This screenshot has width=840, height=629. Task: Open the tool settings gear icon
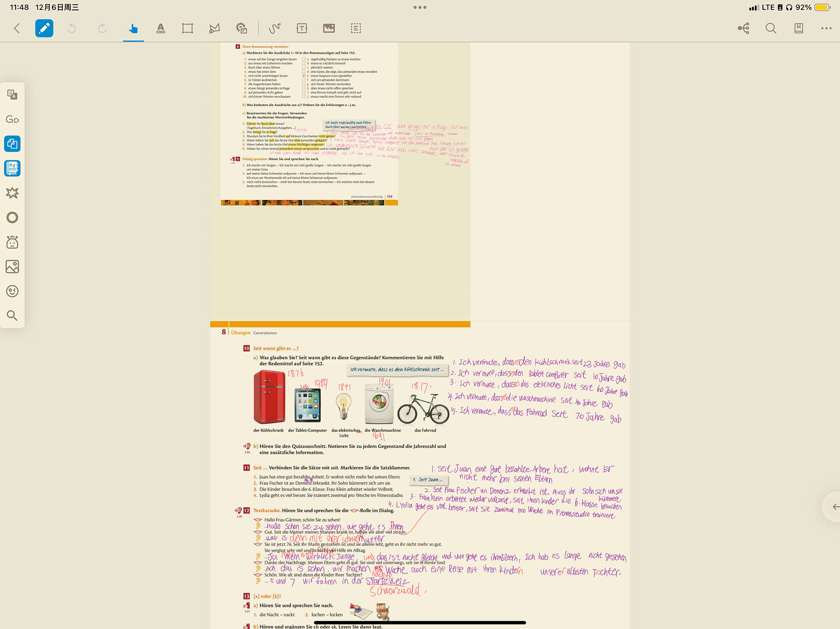(242, 28)
